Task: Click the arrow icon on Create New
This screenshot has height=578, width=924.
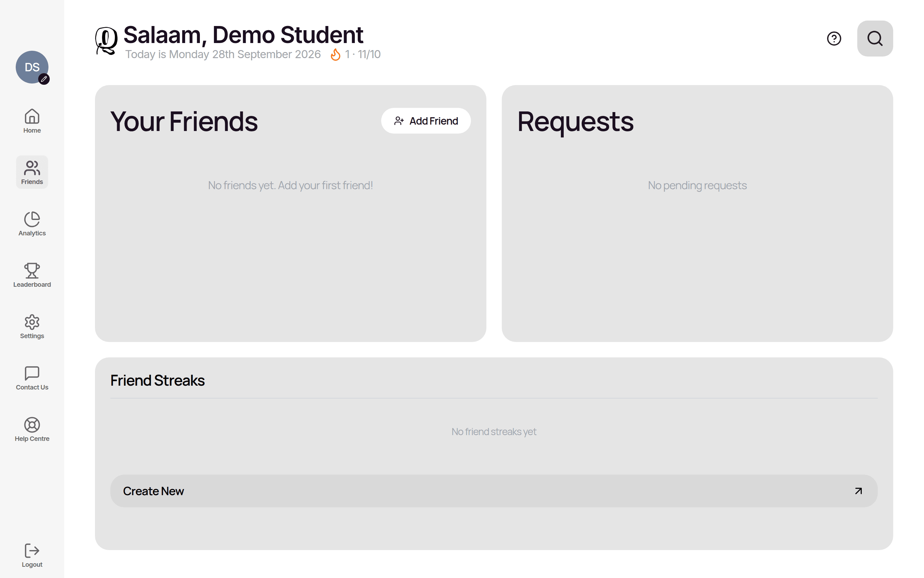Action: point(858,491)
